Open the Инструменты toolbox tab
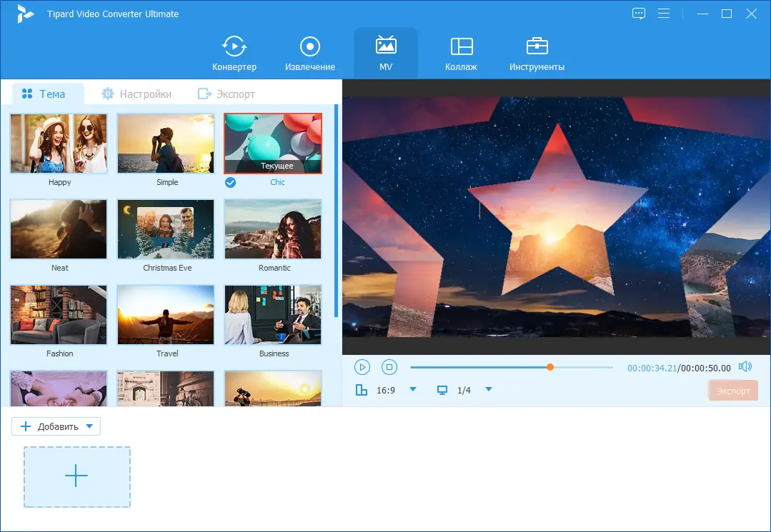Screen dimensions: 771x532 tap(537, 54)
